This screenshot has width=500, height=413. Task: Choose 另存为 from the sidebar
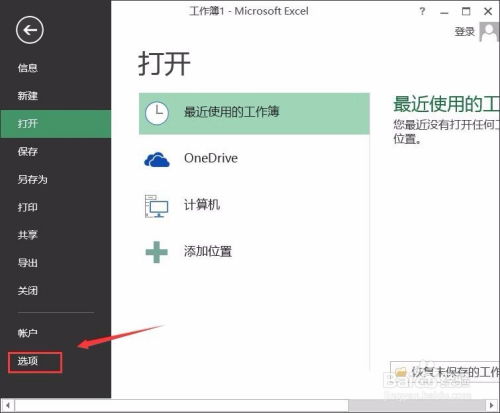[32, 179]
